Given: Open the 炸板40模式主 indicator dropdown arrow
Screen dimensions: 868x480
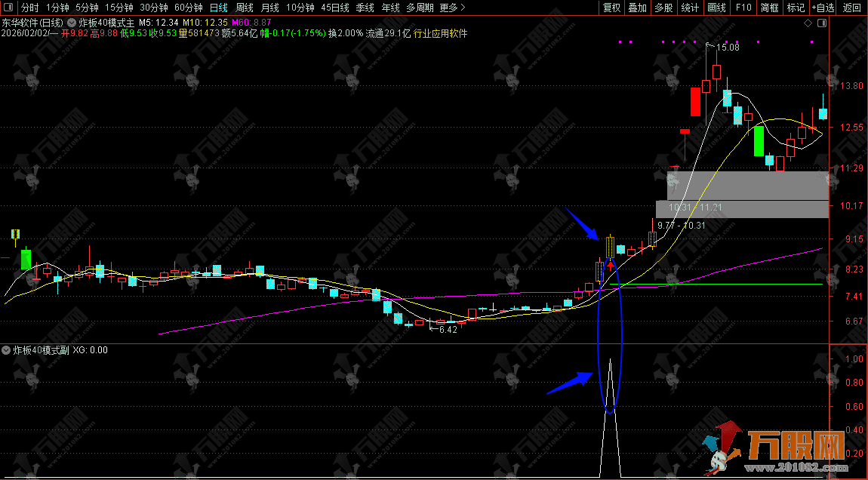Looking at the screenshot, I should [x=72, y=23].
